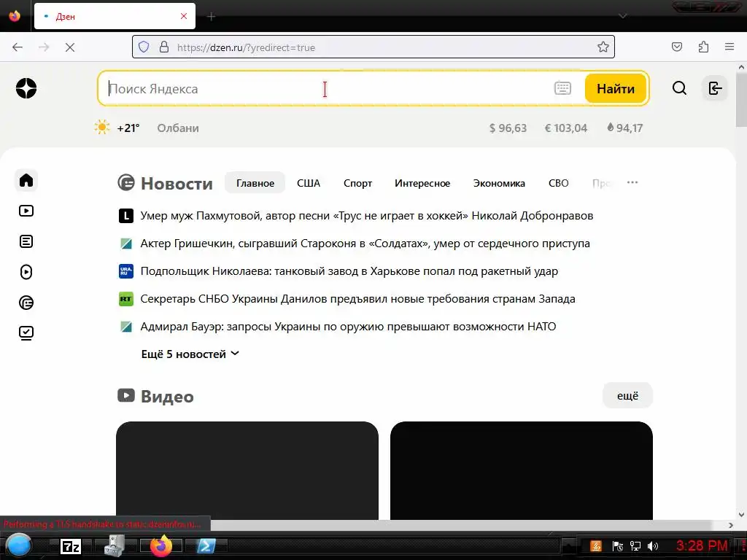This screenshot has width=747, height=560.
Task: Click the +21° temperature
Action: click(128, 128)
